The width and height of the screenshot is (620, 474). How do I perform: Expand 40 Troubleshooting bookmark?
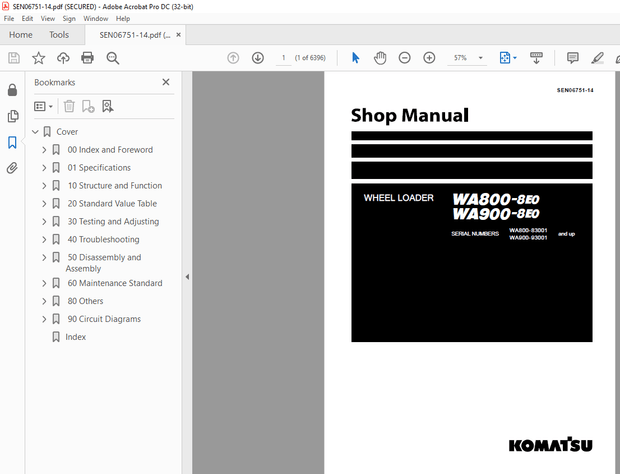click(44, 240)
